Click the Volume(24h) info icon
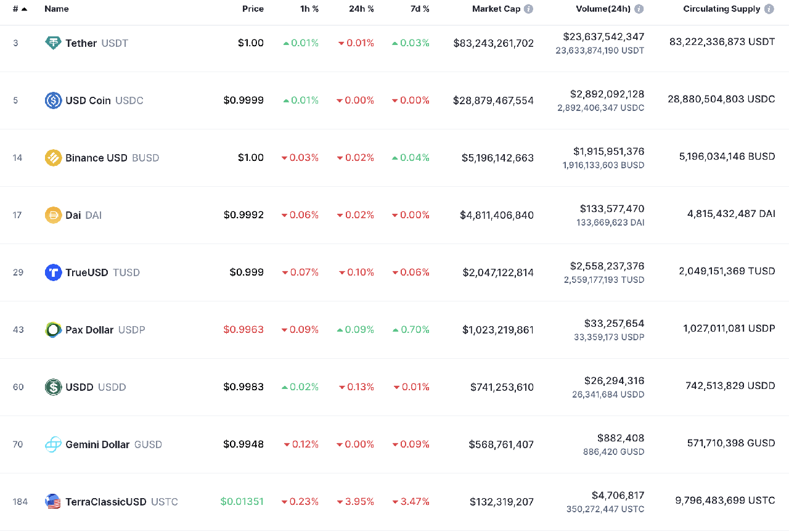The height and width of the screenshot is (532, 789). click(x=639, y=9)
